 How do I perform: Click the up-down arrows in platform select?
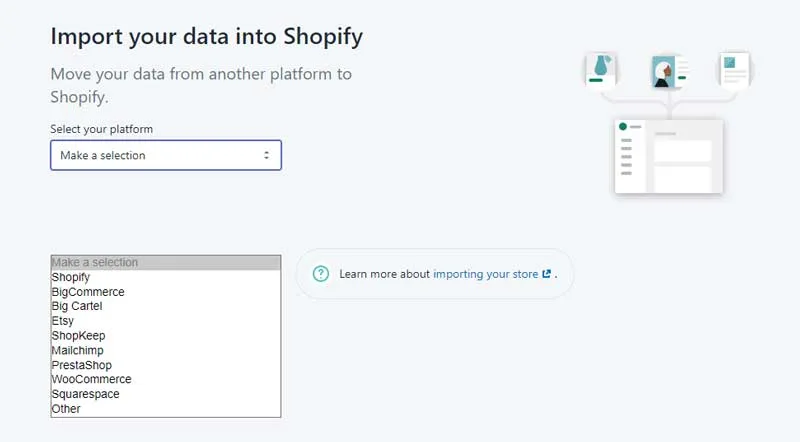pyautogui.click(x=266, y=155)
